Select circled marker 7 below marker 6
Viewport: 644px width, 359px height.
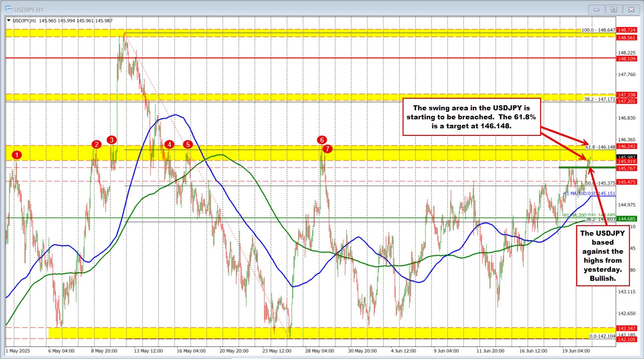pos(328,149)
